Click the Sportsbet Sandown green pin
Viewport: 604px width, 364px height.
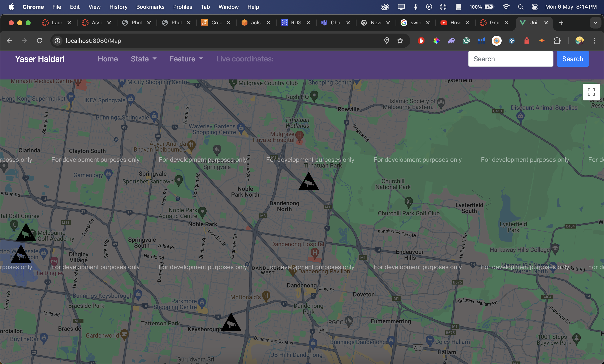point(179,181)
